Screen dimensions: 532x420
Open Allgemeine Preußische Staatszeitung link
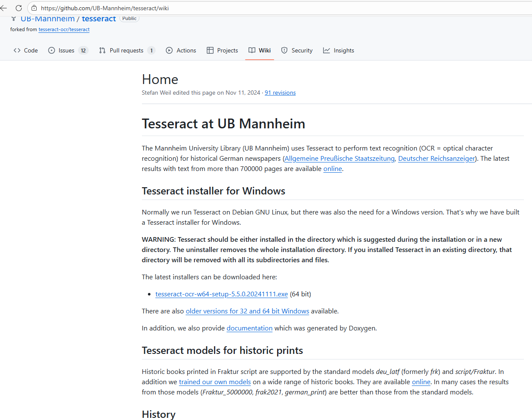(340, 159)
